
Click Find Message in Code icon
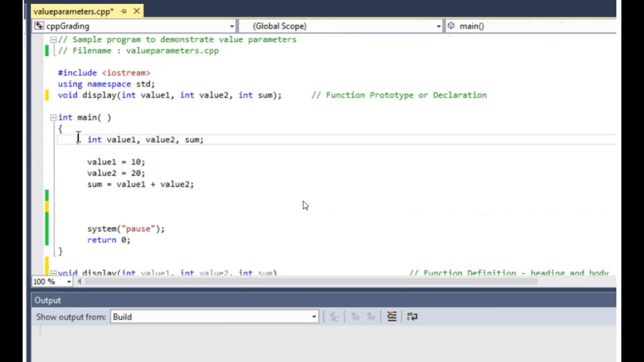point(334,317)
